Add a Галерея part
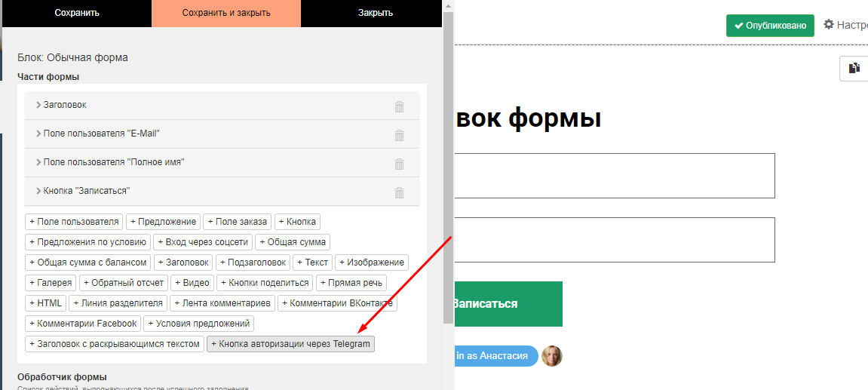 (51, 283)
